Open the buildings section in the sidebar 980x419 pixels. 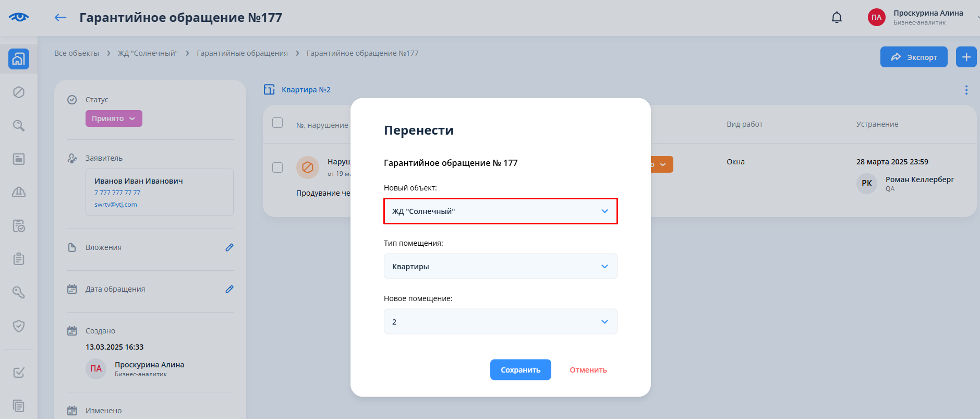pyautogui.click(x=19, y=59)
